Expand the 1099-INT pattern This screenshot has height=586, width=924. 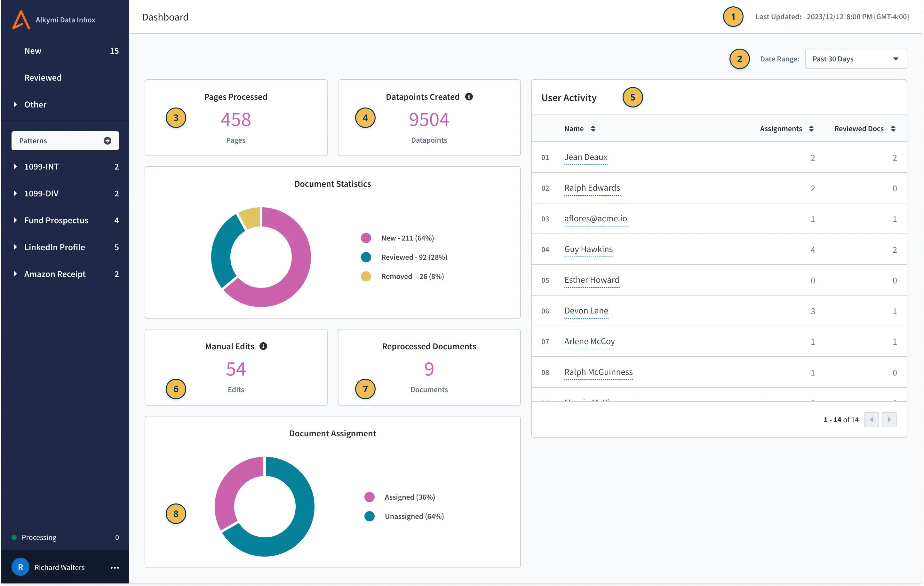click(15, 166)
